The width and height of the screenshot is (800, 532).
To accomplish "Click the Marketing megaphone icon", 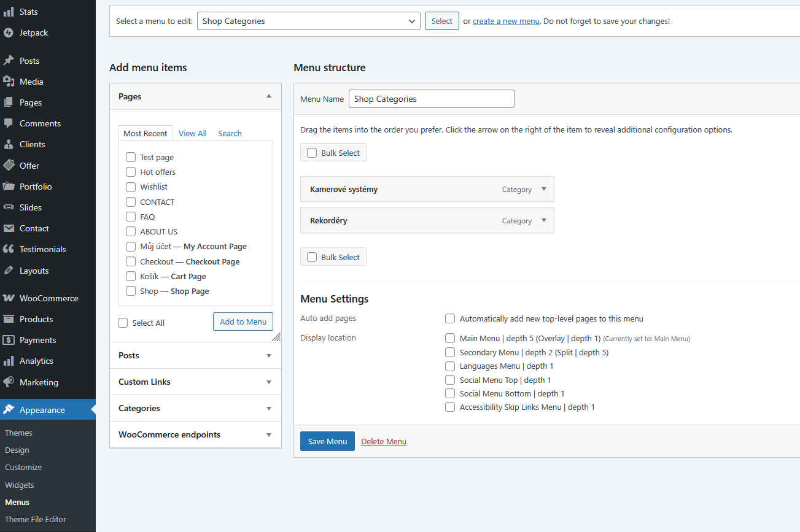I will (x=9, y=382).
